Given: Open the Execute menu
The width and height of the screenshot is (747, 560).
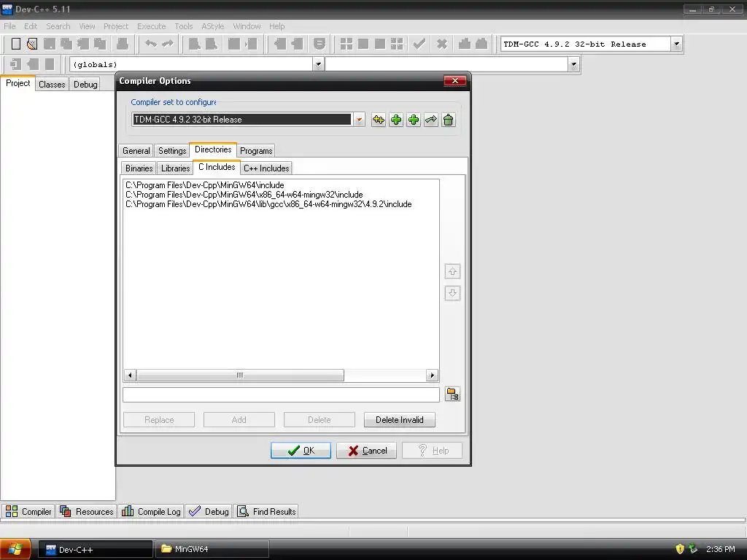Looking at the screenshot, I should point(152,26).
